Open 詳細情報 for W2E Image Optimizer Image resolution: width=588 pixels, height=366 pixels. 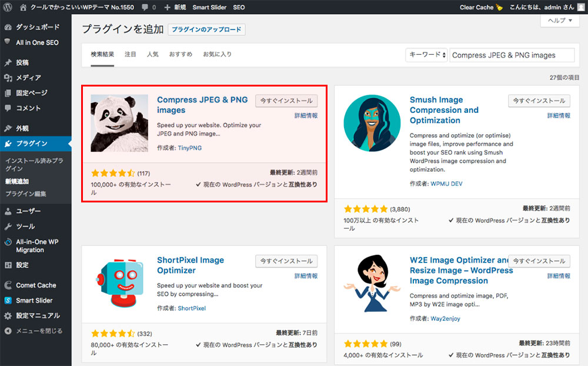pyautogui.click(x=559, y=276)
